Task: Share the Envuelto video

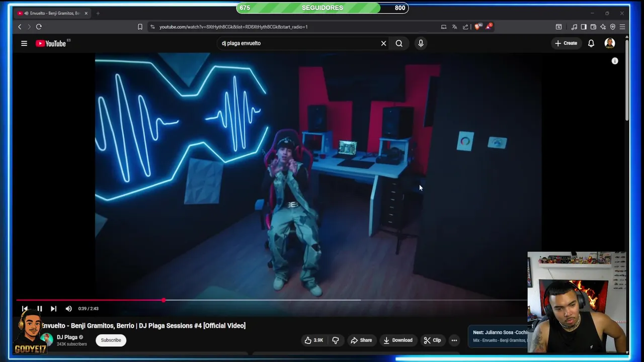Action: (x=361, y=340)
